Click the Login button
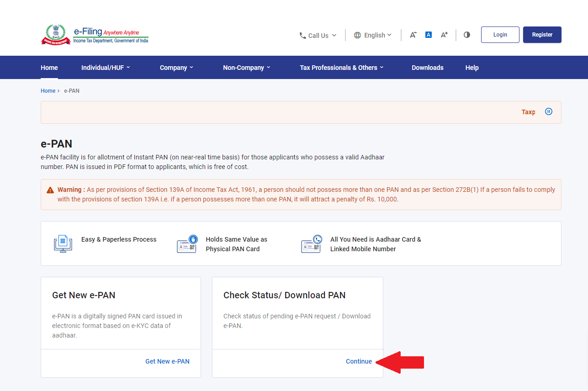The image size is (588, 391). (x=499, y=34)
